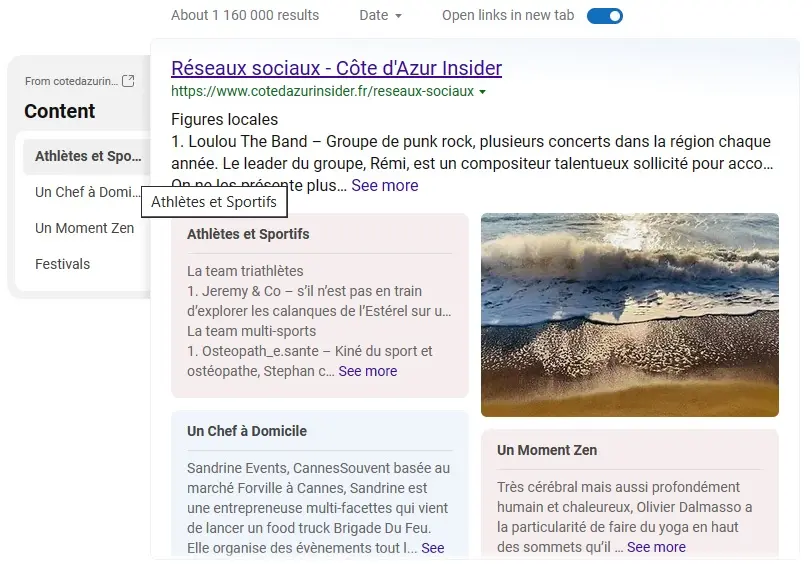Click See more under Figures locales
812x585 pixels.
384,186
